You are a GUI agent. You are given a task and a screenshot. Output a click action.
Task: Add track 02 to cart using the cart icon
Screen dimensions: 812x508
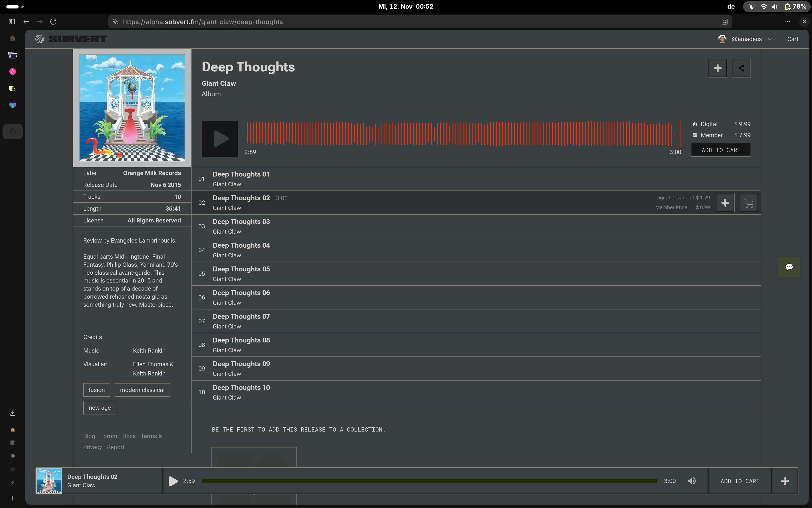tap(748, 203)
